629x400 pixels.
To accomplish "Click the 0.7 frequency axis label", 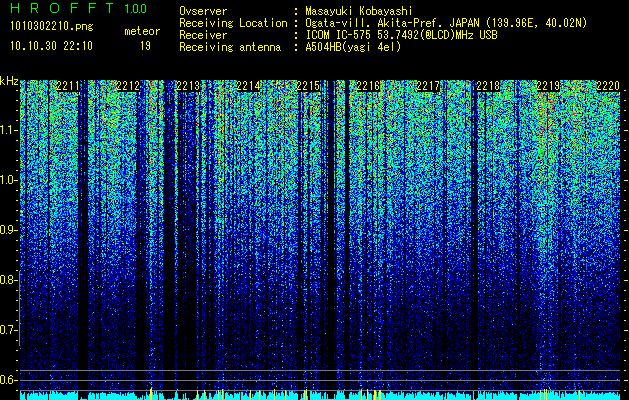I will click(x=8, y=330).
